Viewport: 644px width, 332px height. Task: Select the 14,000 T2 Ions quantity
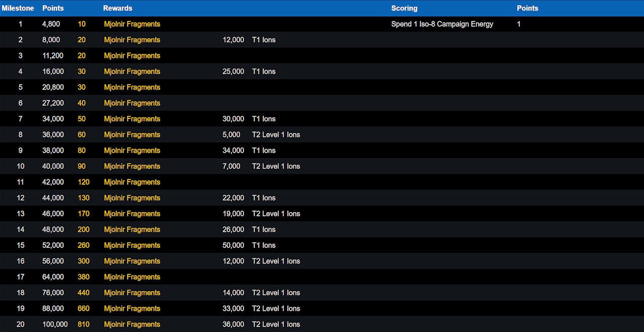tap(233, 292)
